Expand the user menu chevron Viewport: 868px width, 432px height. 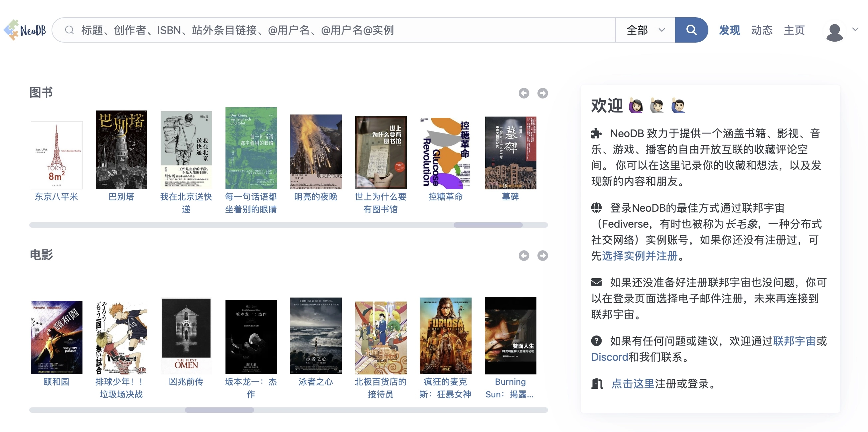[x=855, y=30]
